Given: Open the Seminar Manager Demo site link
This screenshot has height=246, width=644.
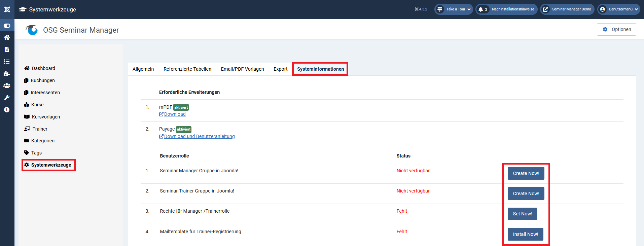Looking at the screenshot, I should [567, 9].
